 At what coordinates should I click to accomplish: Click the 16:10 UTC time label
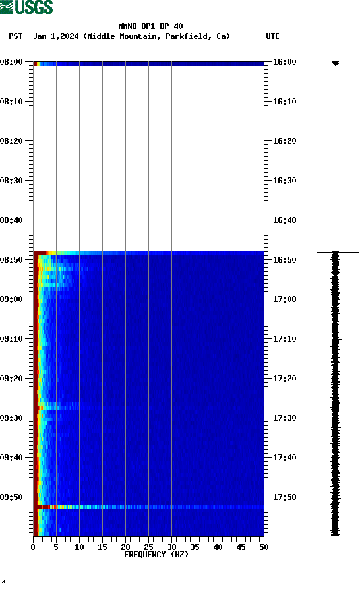pyautogui.click(x=284, y=101)
